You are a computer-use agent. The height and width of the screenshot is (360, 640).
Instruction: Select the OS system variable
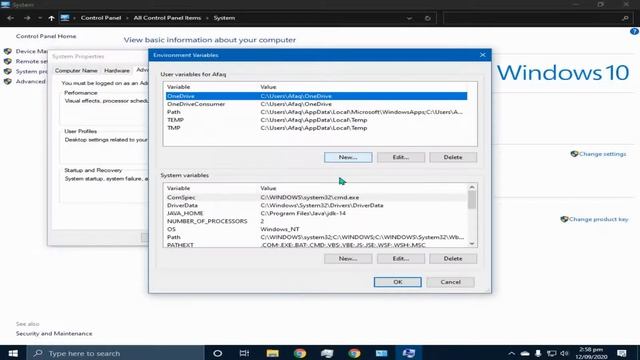(316, 229)
